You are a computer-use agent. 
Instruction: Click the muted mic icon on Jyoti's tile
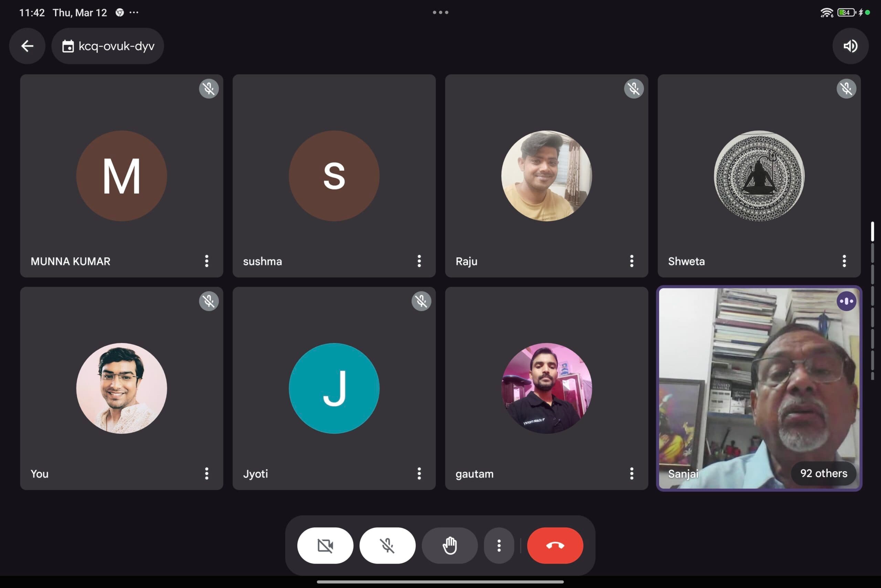pyautogui.click(x=421, y=301)
